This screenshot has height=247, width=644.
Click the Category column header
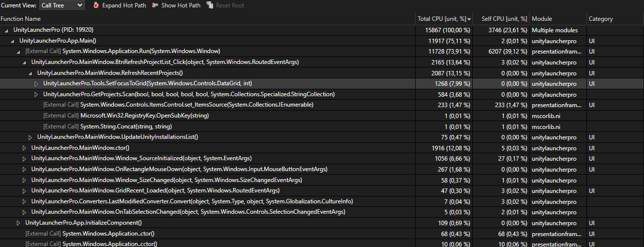pos(615,19)
